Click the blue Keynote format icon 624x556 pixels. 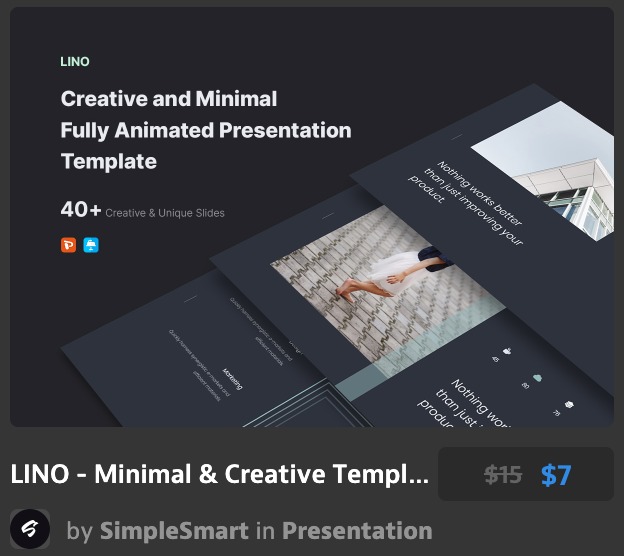(91, 244)
